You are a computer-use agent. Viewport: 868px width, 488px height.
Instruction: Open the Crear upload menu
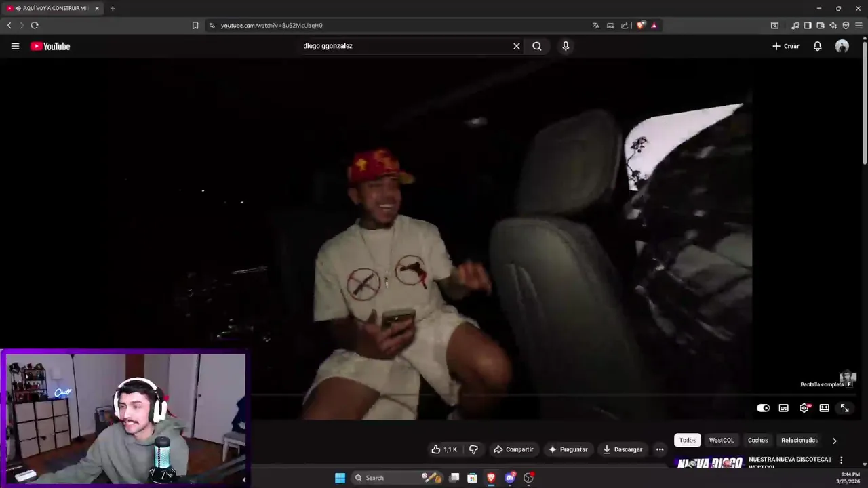pos(786,46)
